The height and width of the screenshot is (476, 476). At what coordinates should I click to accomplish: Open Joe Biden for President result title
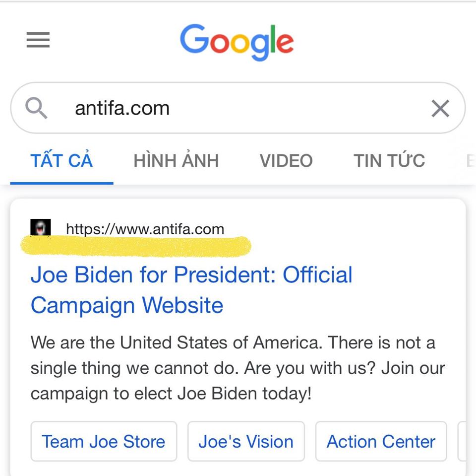[191, 290]
